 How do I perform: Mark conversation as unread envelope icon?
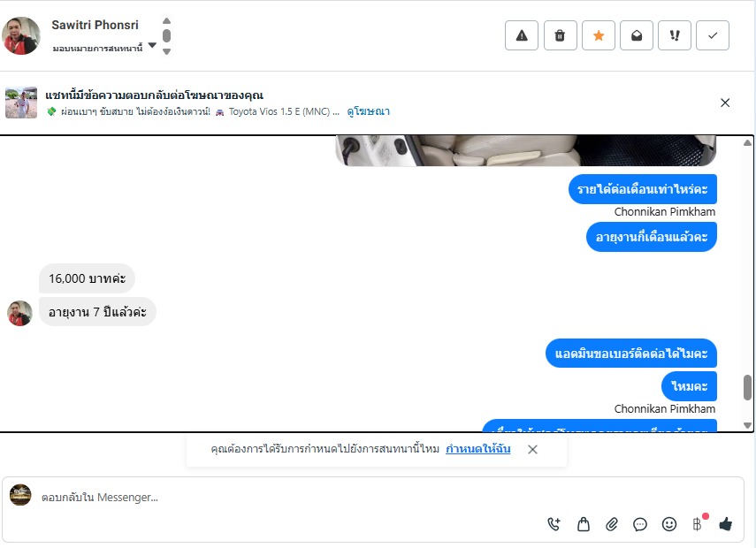coord(636,35)
